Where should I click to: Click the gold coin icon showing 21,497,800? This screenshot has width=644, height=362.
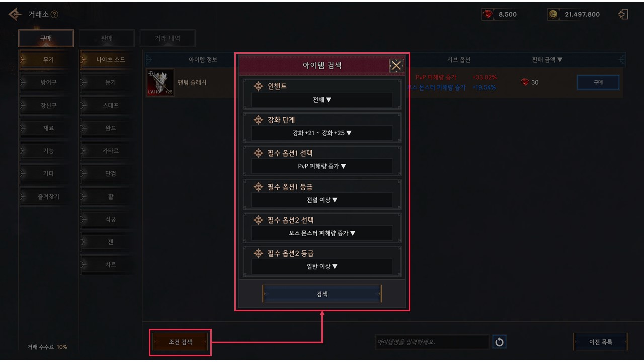(553, 15)
